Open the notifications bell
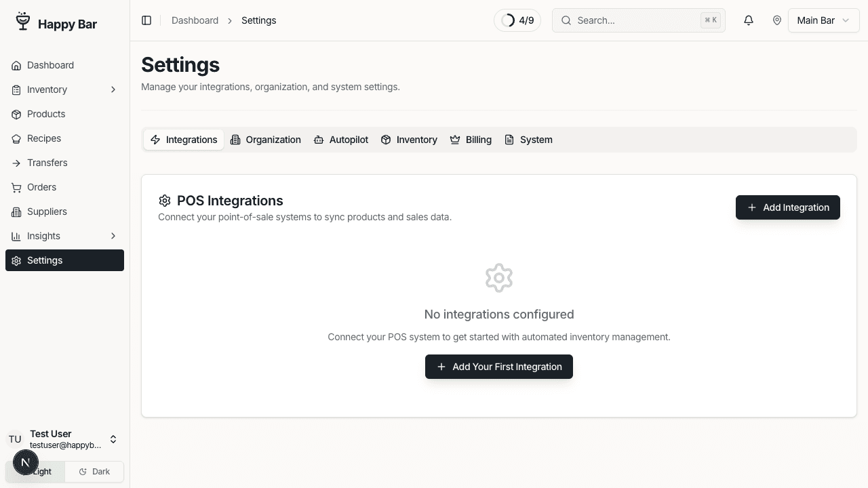Screen dimensions: 868x488 pos(748,20)
